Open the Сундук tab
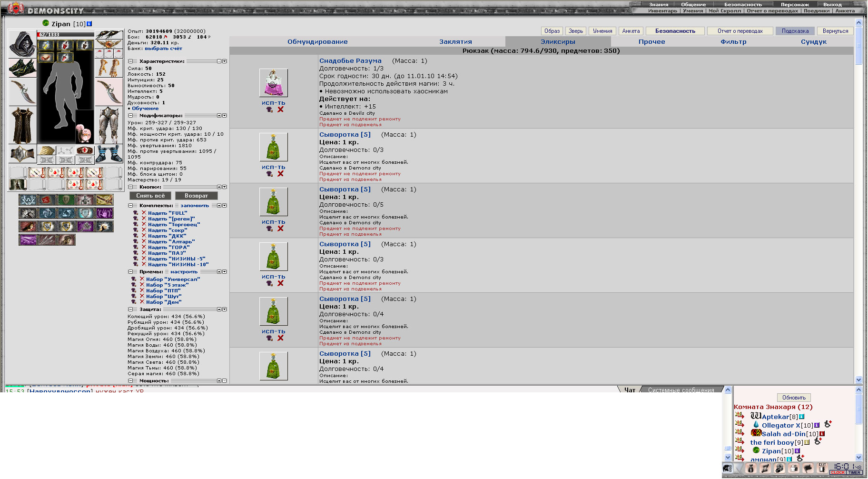Screen dimensions: 868x479 pos(813,42)
